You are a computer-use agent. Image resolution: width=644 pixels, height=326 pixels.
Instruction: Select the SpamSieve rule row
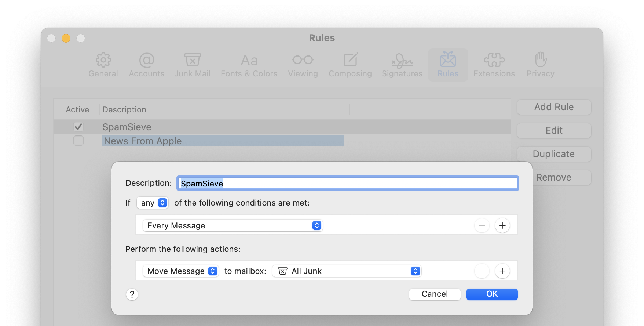(x=282, y=127)
